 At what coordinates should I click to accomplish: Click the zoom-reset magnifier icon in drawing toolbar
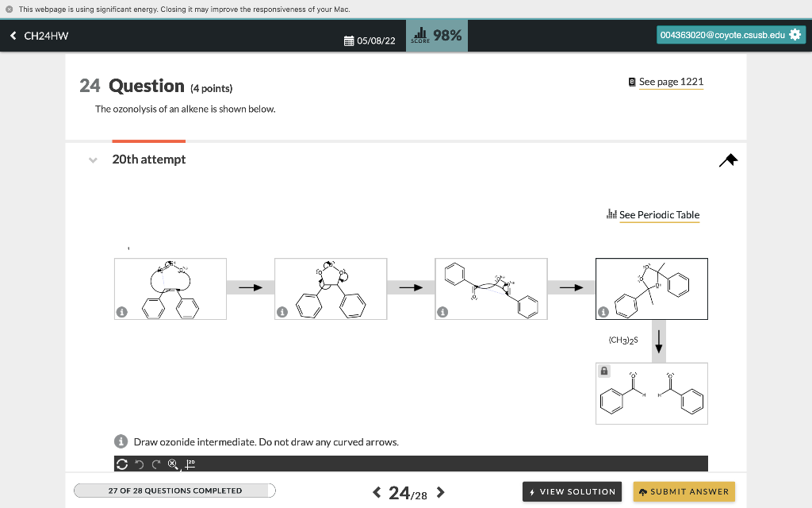[x=172, y=464]
